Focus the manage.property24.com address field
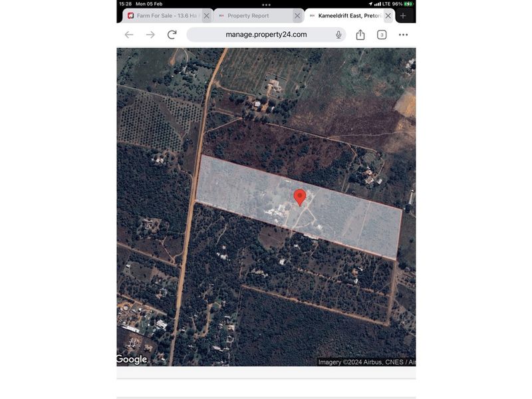 pos(266,35)
